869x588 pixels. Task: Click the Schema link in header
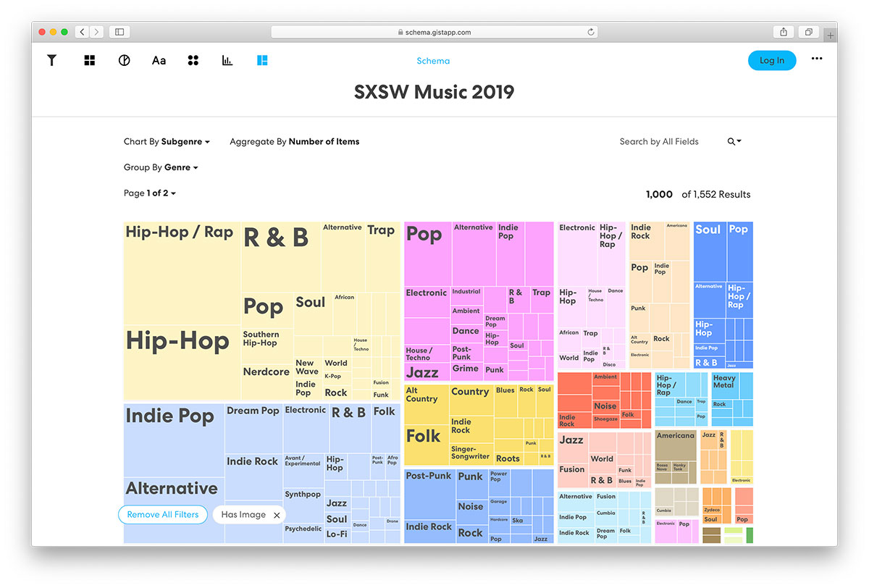433,61
